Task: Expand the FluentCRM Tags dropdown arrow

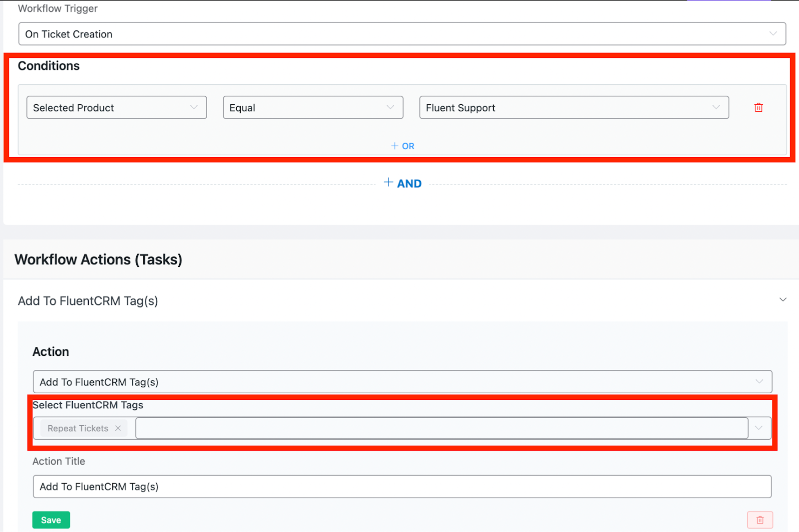Action: tap(759, 428)
